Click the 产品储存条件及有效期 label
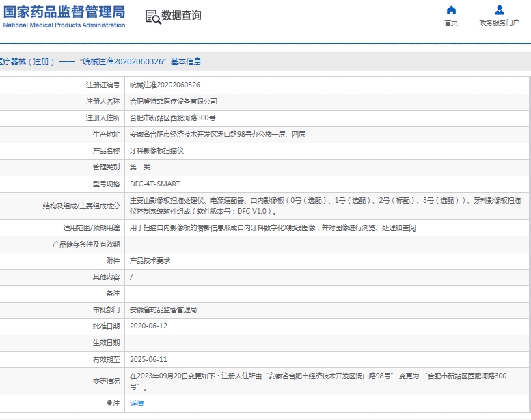This screenshot has height=420, width=531. 86,244
